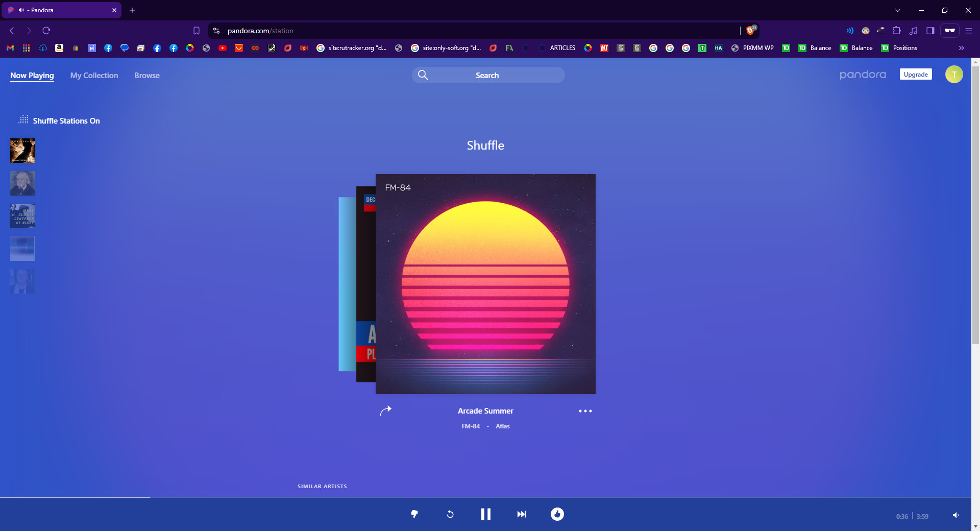Open the Browse tab

coord(147,76)
